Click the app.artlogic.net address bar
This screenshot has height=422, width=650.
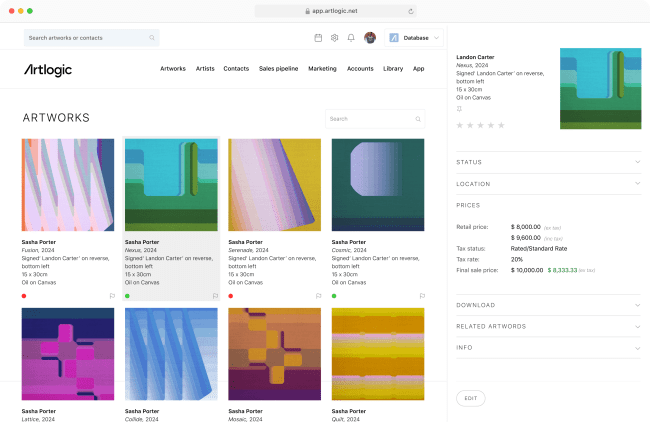[x=335, y=11]
